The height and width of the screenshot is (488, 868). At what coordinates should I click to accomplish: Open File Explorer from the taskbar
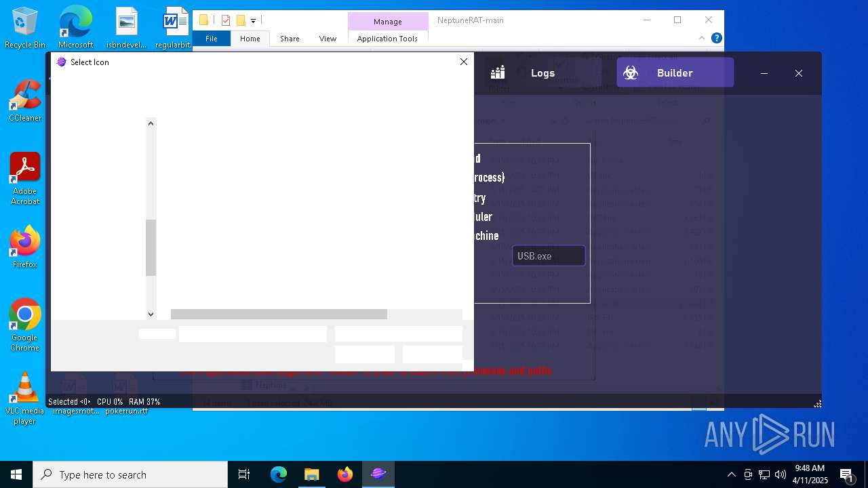(312, 474)
